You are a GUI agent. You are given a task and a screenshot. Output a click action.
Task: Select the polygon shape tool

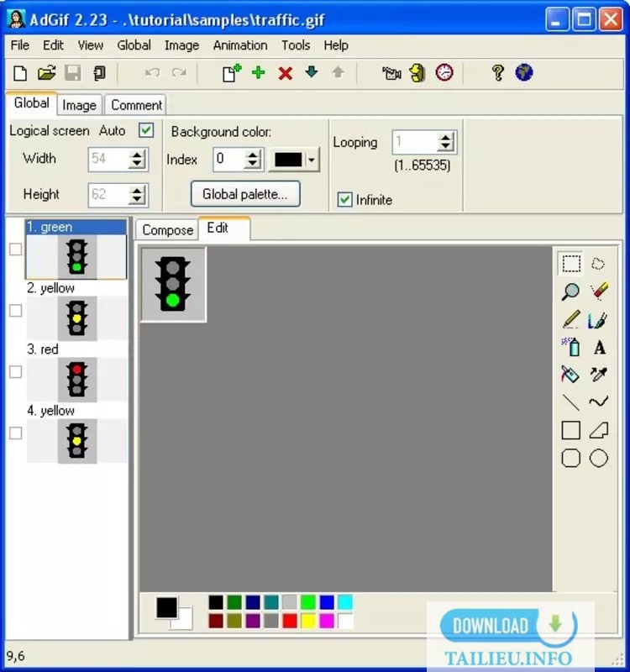click(599, 430)
